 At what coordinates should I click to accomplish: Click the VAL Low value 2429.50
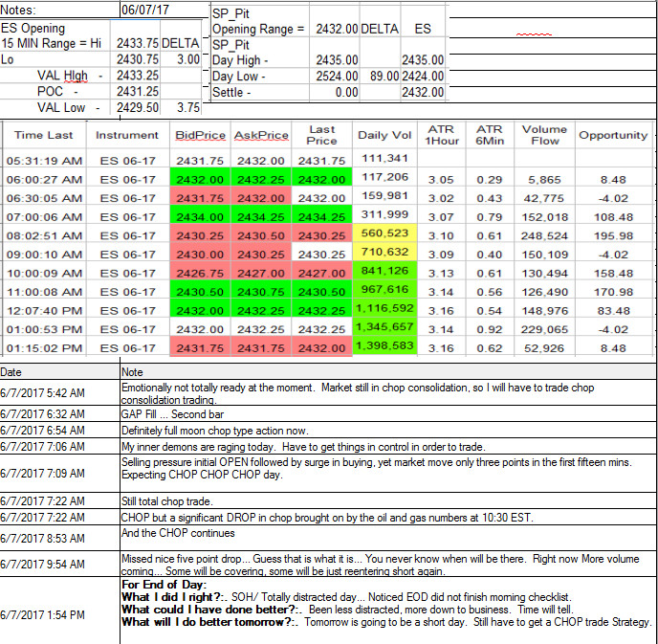pyautogui.click(x=137, y=107)
